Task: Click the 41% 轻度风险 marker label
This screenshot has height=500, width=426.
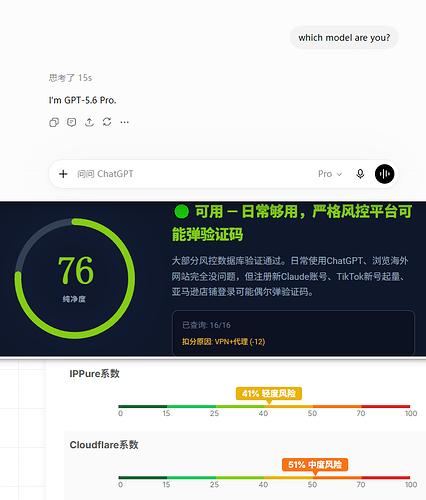Action: pyautogui.click(x=269, y=394)
